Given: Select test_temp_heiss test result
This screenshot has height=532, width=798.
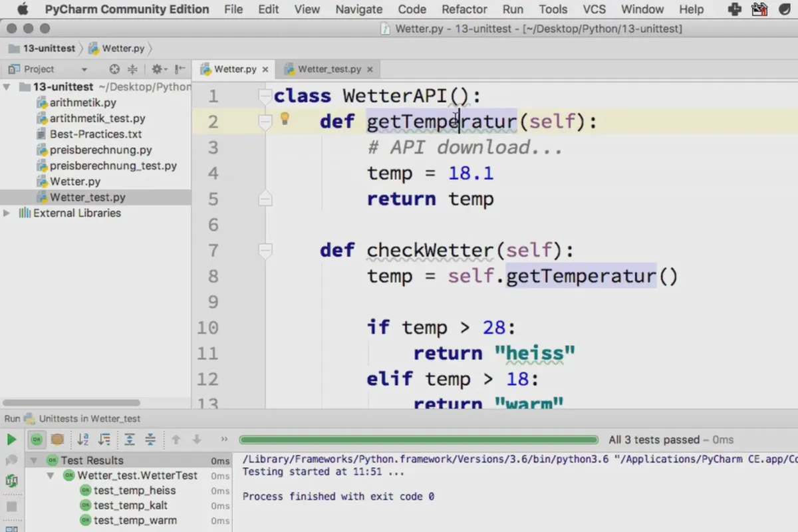Looking at the screenshot, I should pyautogui.click(x=135, y=491).
